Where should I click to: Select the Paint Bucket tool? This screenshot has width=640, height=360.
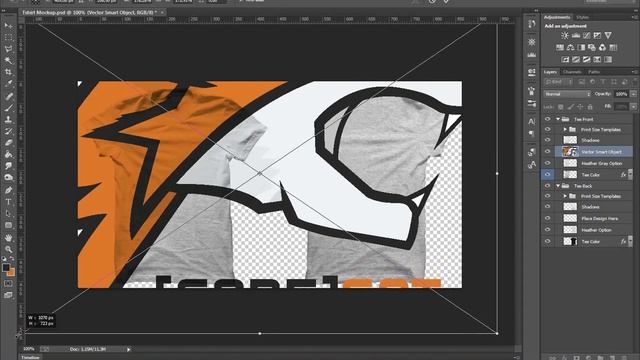[x=8, y=154]
